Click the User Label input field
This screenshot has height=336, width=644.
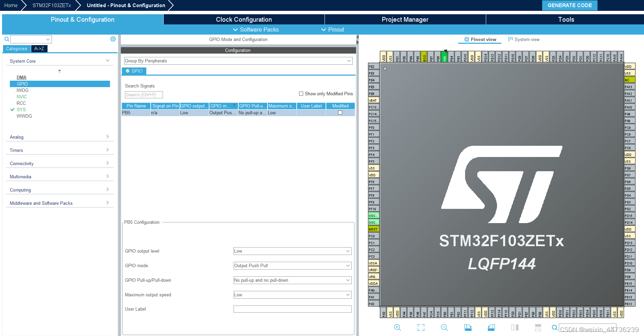[x=292, y=309]
